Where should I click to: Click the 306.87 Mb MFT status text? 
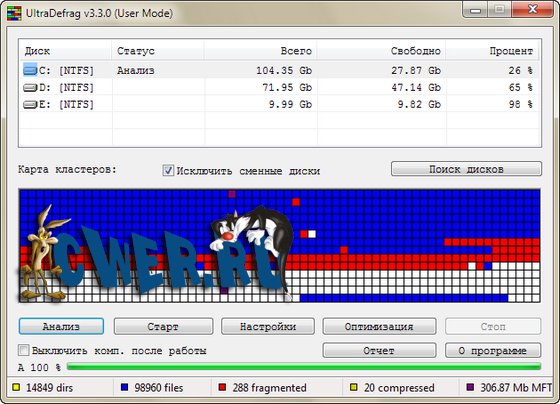coord(516,388)
